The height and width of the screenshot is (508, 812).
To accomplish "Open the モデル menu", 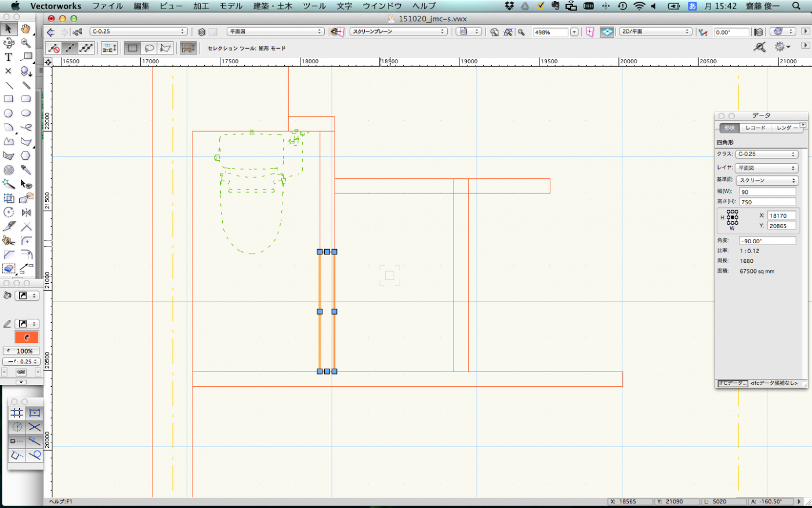I will [231, 6].
